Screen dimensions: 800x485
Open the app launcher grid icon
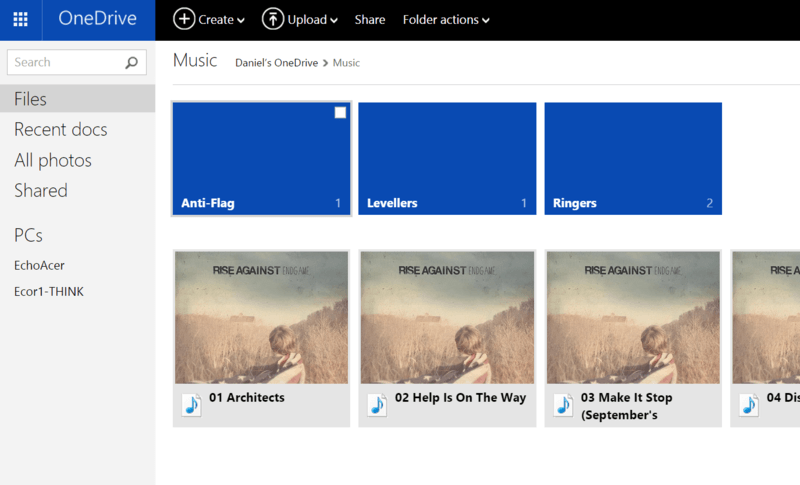pos(20,20)
